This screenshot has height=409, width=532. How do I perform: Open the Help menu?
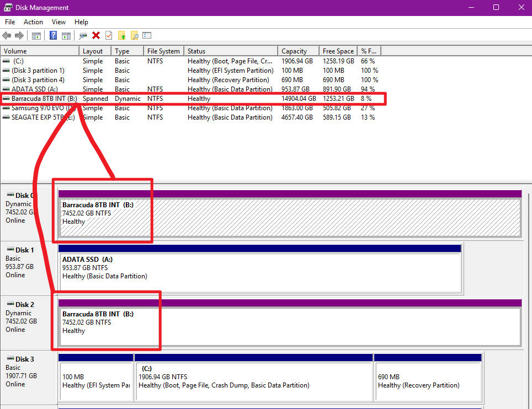[x=81, y=22]
